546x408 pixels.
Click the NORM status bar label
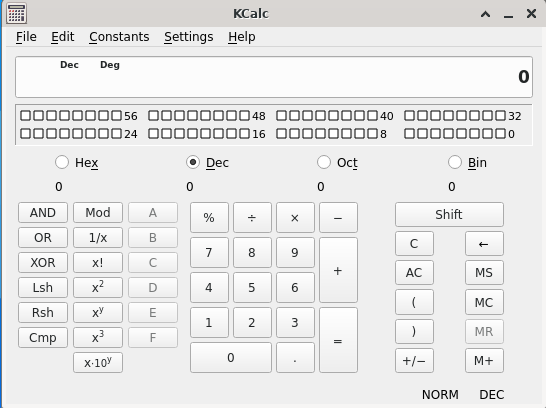pos(440,395)
